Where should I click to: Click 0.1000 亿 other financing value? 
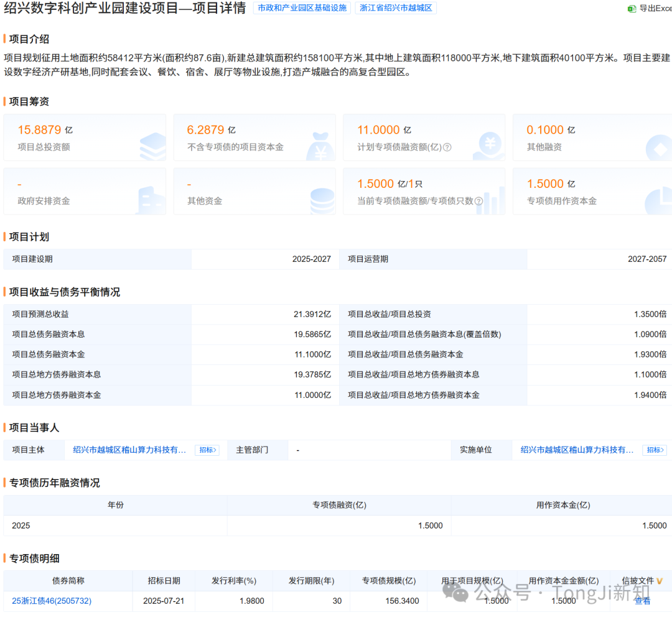coord(551,130)
